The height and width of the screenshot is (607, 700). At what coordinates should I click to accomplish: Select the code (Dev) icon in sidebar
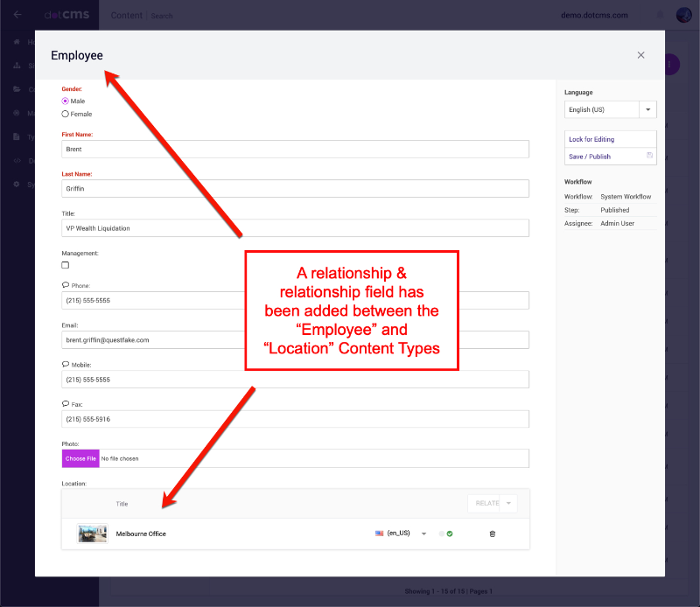click(16, 160)
